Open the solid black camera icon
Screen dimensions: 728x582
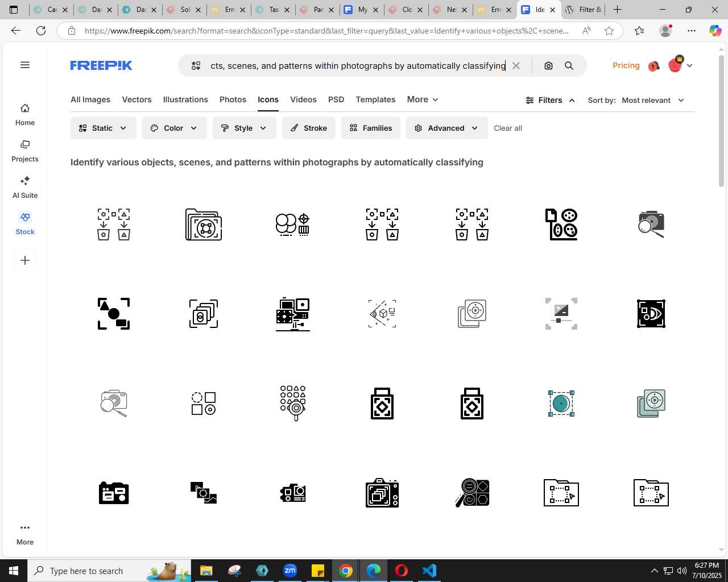click(x=114, y=493)
